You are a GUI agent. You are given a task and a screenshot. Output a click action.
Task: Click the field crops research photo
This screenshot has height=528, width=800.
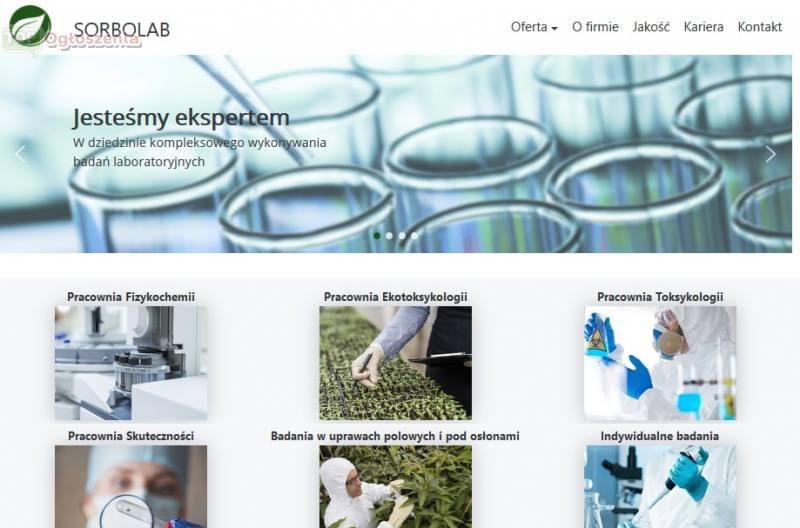[x=395, y=487]
